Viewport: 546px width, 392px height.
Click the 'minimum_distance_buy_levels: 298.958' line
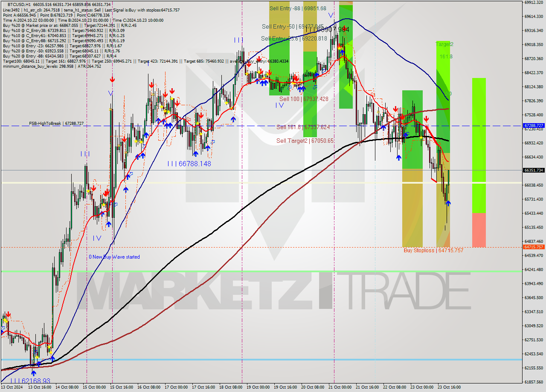tap(52, 66)
